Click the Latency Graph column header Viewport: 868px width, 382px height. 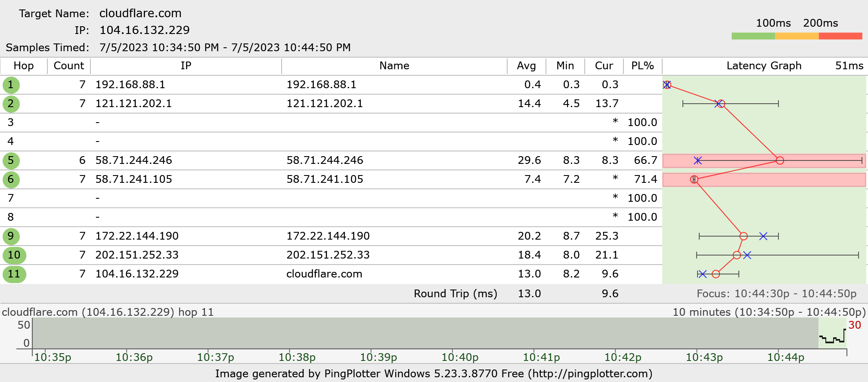764,66
